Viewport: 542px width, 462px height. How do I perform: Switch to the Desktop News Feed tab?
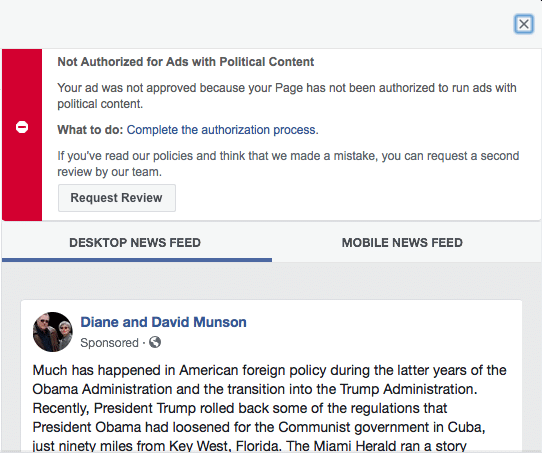135,243
